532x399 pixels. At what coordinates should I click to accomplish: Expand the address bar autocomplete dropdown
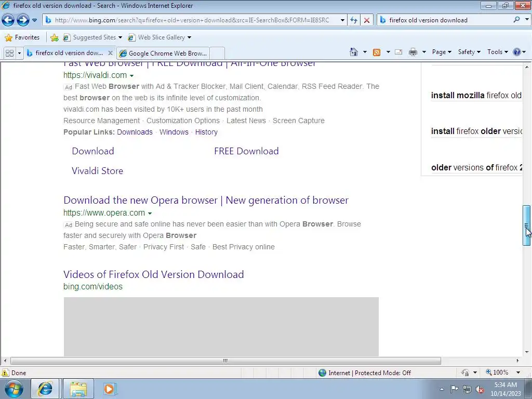coord(342,20)
